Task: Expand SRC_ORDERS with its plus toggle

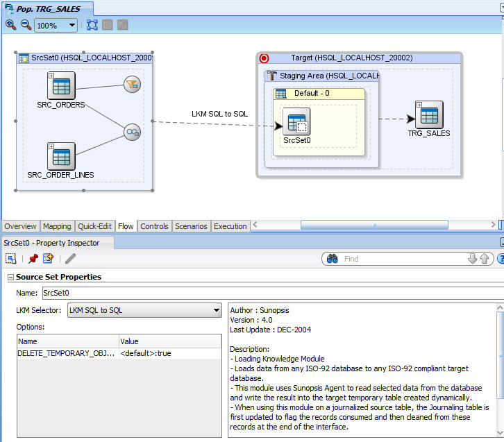Action: [51, 76]
